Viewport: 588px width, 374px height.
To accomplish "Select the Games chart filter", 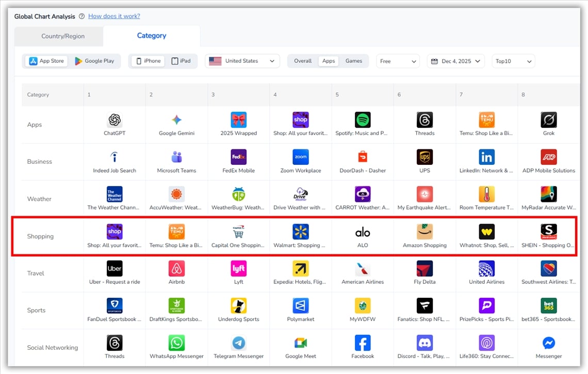I will (x=354, y=61).
